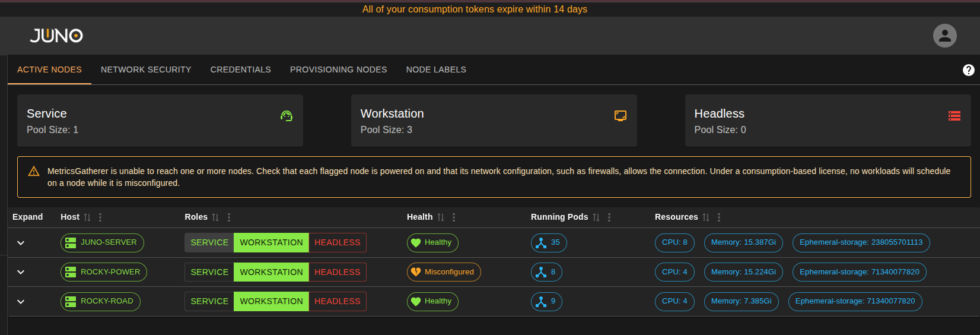Open Running Pods column options menu
Viewport: 980px width, 335px height.
[x=609, y=217]
